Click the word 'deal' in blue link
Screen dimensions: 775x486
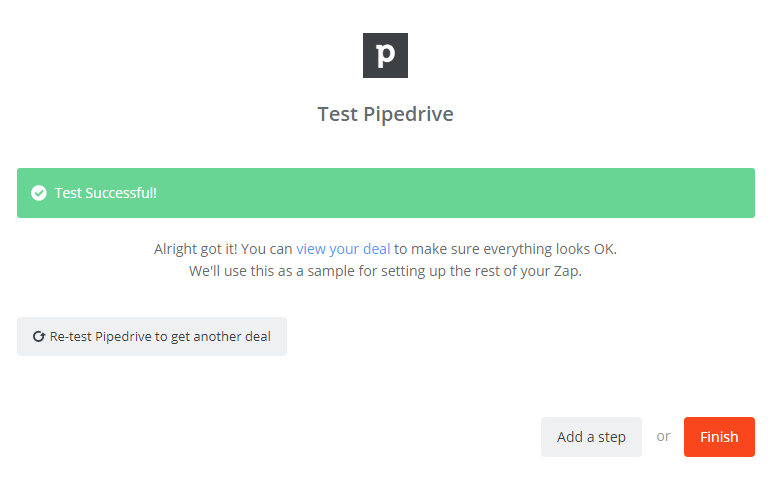point(377,249)
